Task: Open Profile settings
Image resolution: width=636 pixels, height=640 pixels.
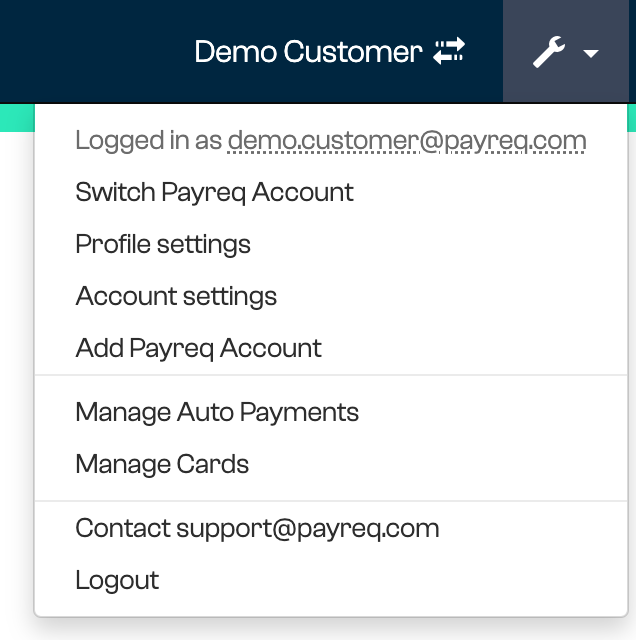Action: 163,244
